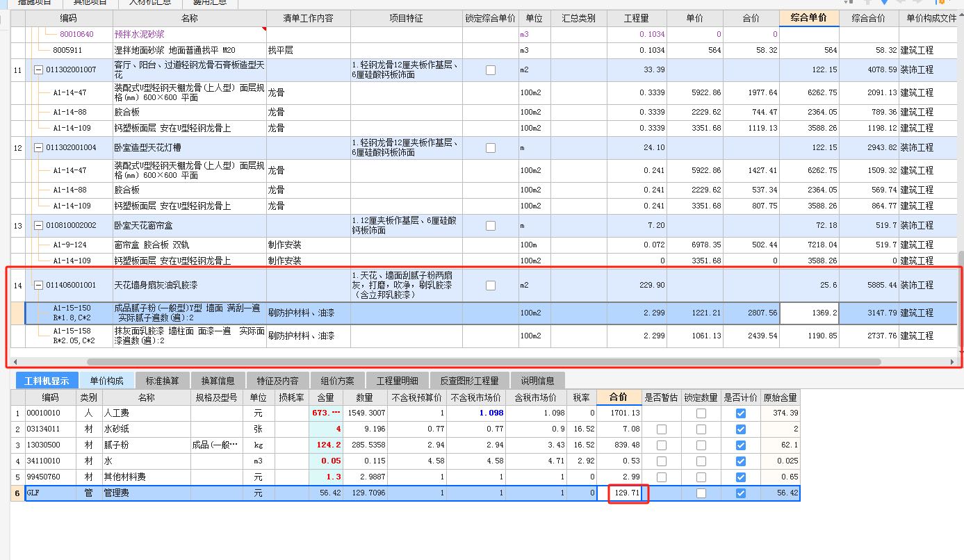
Task: Uncheck 是否计价 for 人工费 row
Action: 740,413
